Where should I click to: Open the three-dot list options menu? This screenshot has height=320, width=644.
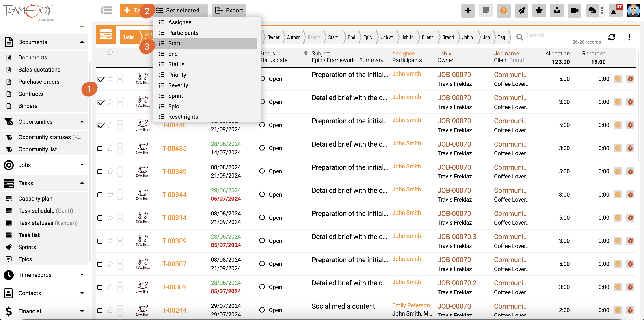[629, 37]
